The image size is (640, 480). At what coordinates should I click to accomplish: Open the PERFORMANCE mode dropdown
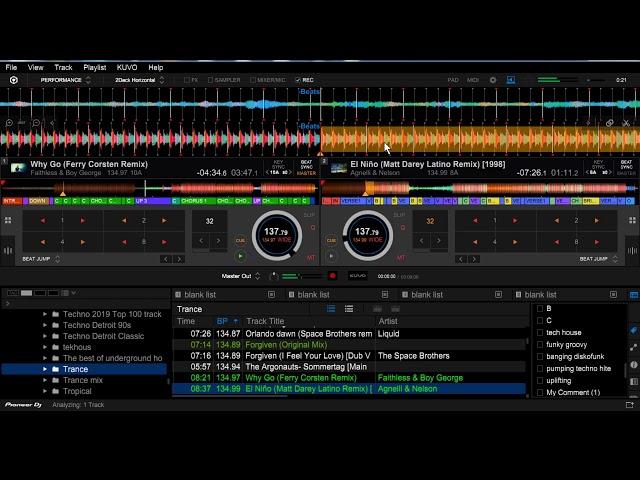point(65,80)
